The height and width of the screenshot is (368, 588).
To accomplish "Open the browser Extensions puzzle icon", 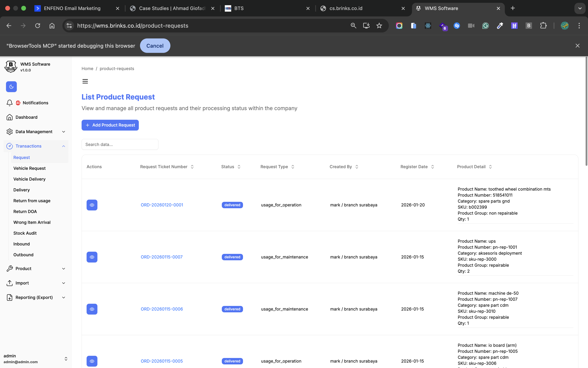I will (543, 26).
